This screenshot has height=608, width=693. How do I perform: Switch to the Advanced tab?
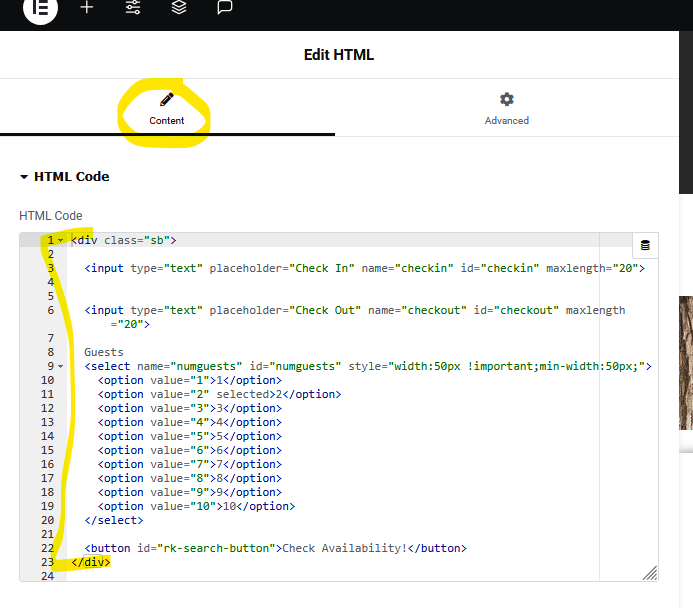(x=506, y=108)
